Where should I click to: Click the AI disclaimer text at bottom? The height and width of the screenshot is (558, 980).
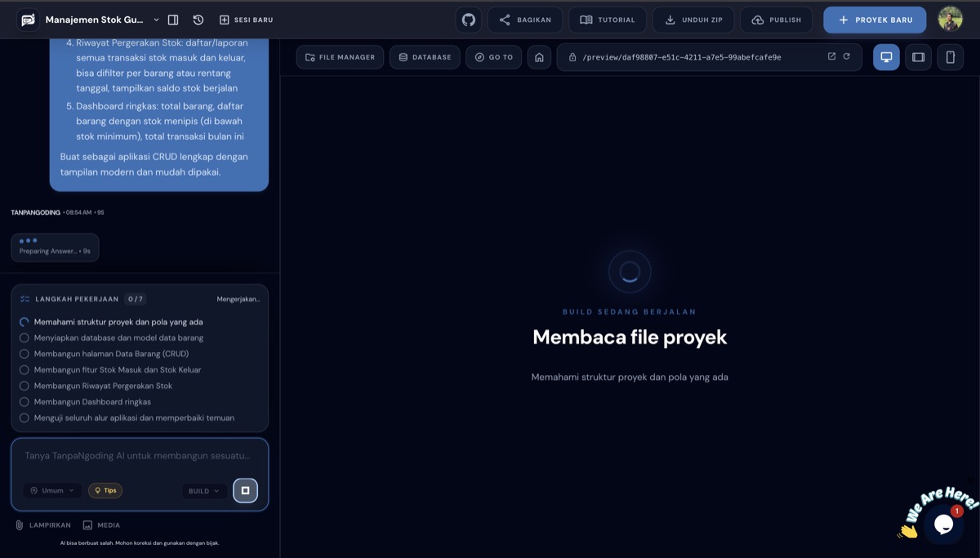pos(140,542)
